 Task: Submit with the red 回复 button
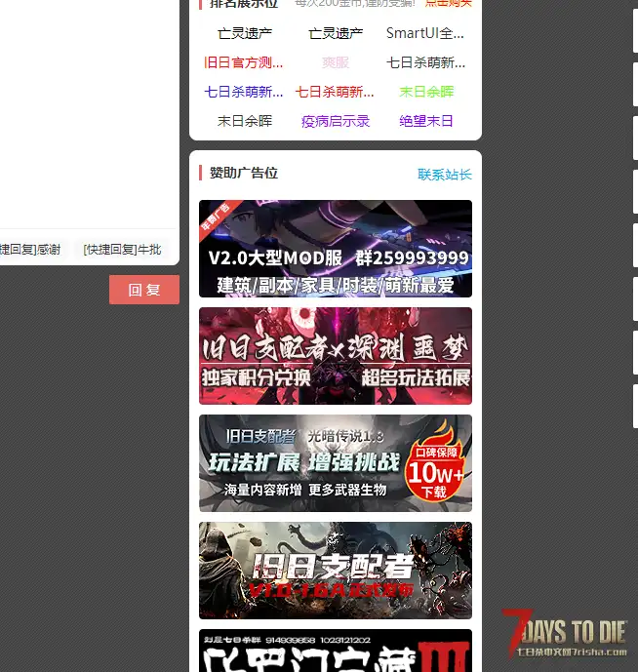click(144, 290)
